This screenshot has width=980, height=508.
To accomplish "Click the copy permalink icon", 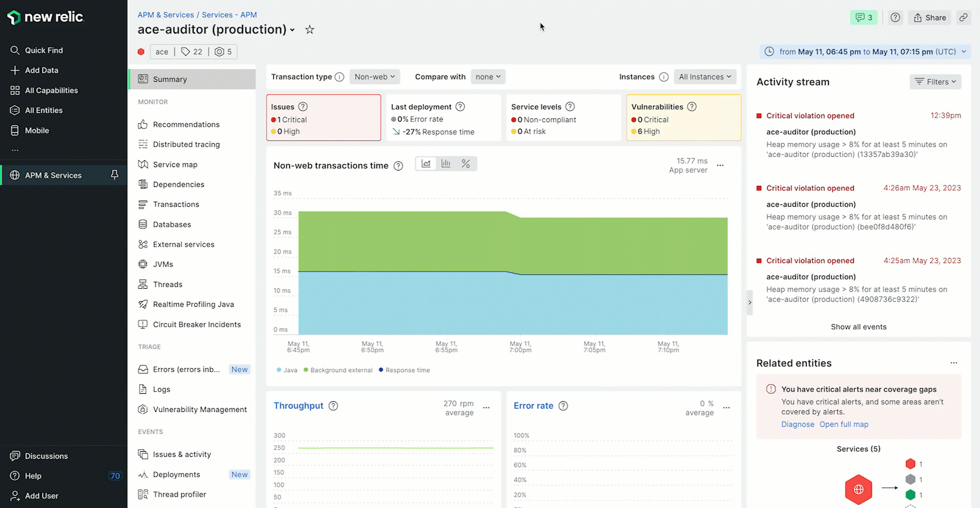I will pos(964,18).
